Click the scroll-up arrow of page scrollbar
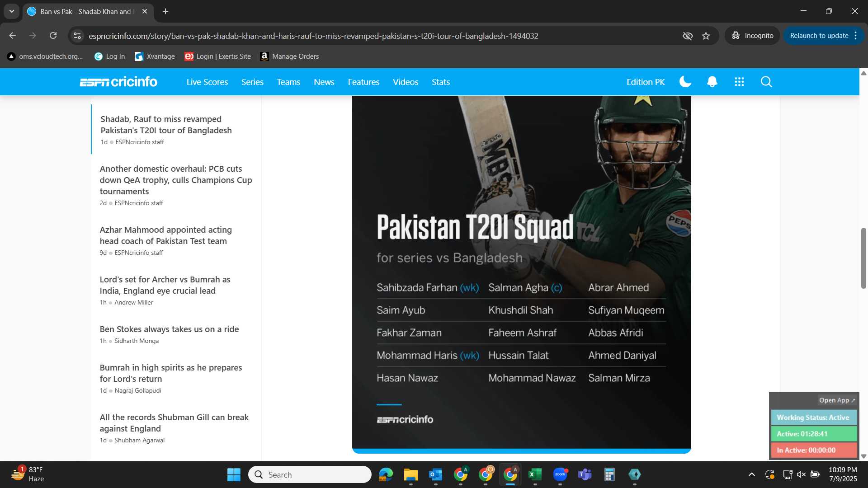 [863, 73]
